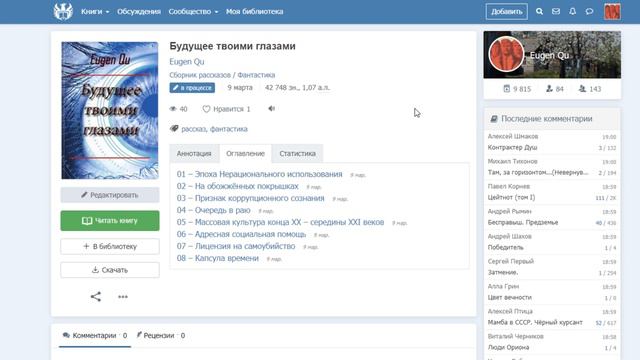Click the book cover thumbnail
640x360 pixels.
coord(110,110)
